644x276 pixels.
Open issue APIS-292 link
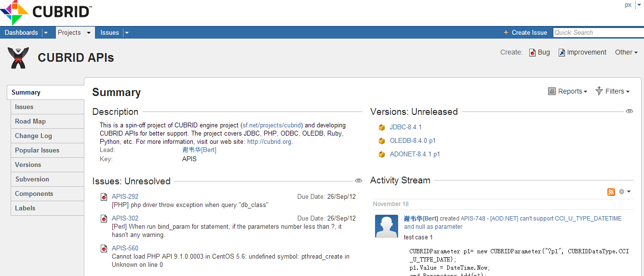(125, 197)
